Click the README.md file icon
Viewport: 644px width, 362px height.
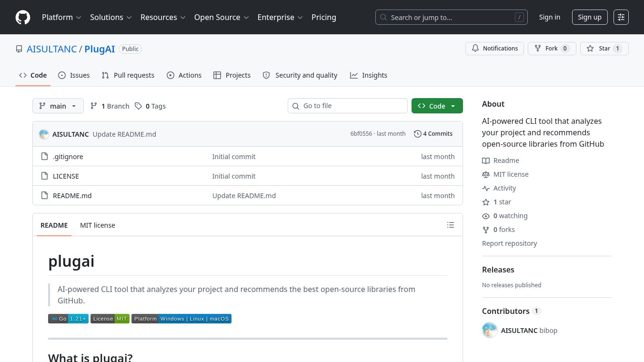44,195
